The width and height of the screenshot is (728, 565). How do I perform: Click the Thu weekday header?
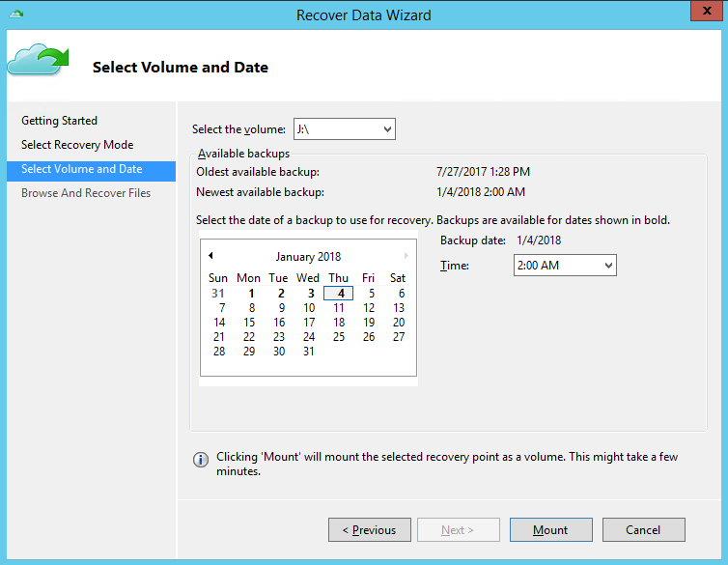click(x=339, y=278)
